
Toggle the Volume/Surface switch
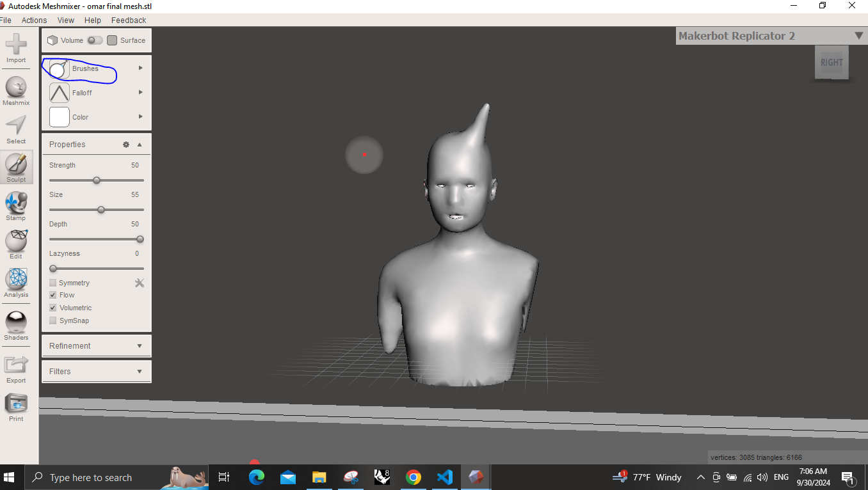95,40
